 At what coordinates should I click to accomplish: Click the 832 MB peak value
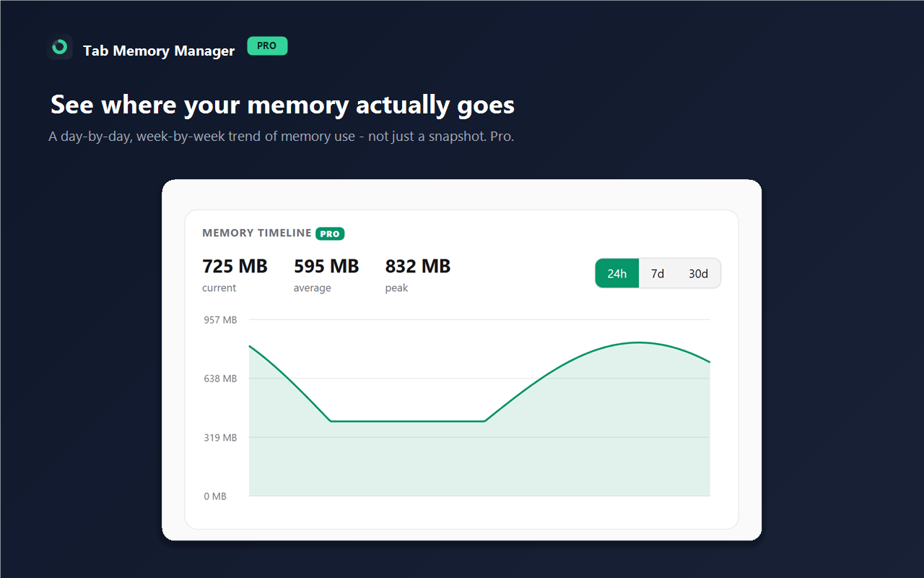point(418,267)
